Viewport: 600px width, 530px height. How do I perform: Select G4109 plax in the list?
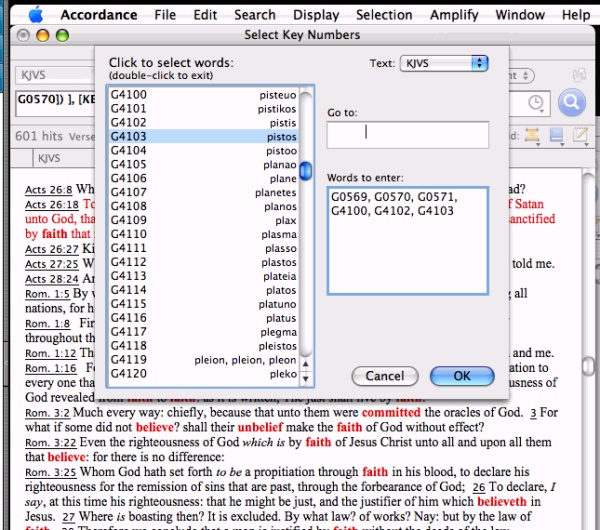click(203, 220)
